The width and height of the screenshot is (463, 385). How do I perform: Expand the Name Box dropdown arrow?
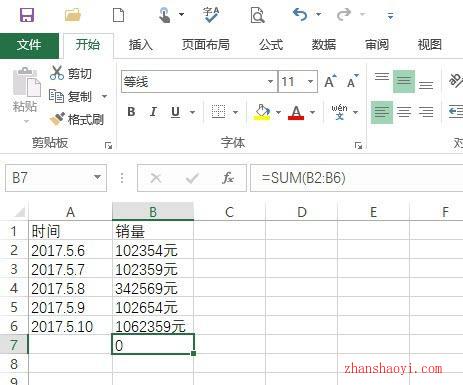97,177
